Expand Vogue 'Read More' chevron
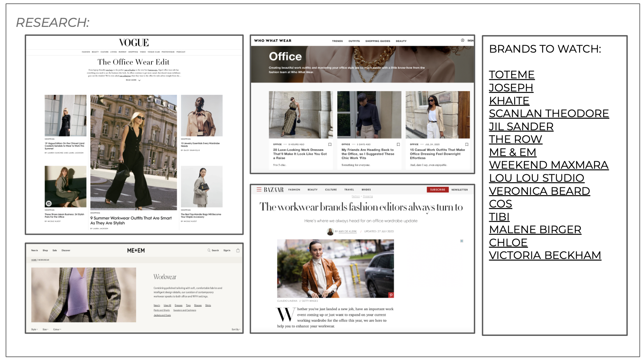Screen dimensions: 644x362 pos(140,80)
